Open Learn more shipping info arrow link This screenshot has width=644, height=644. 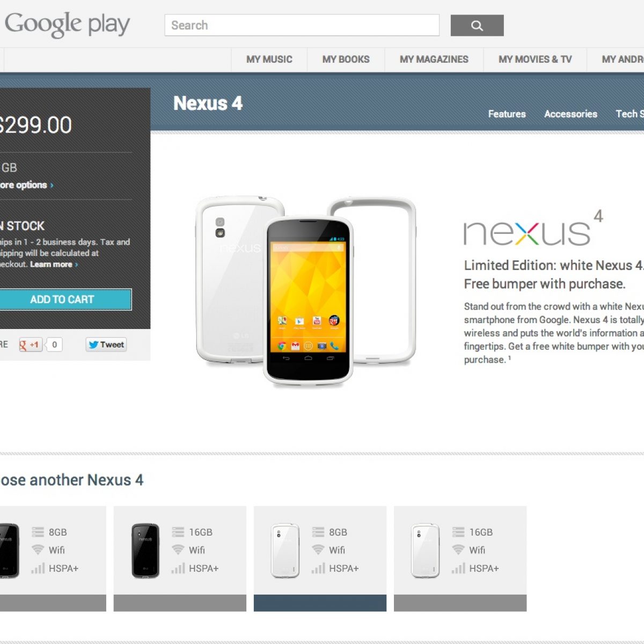[x=54, y=265]
